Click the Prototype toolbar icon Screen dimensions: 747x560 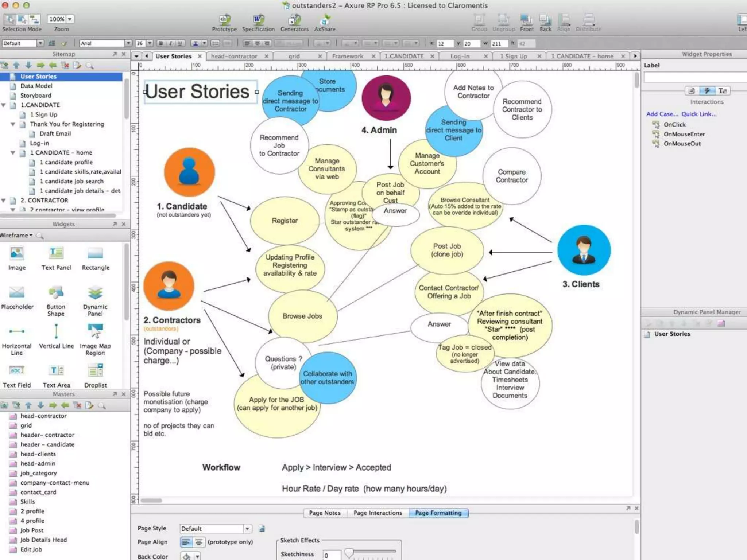pos(224,20)
